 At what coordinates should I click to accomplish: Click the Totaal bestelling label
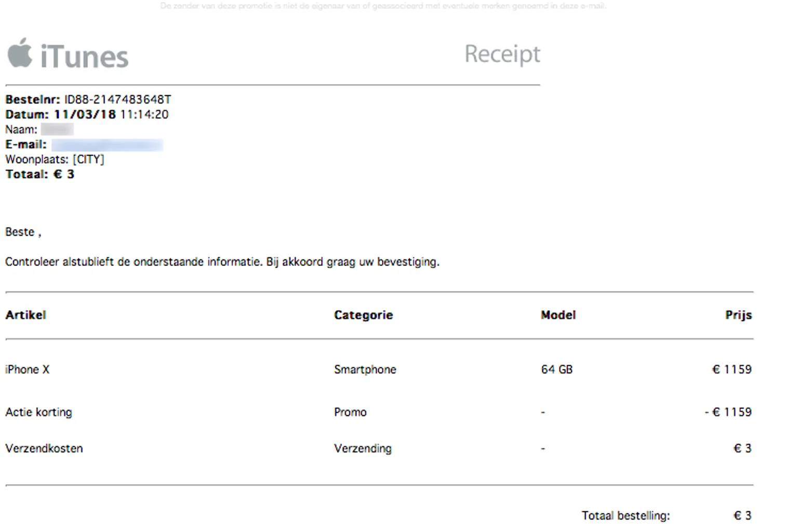pyautogui.click(x=626, y=515)
